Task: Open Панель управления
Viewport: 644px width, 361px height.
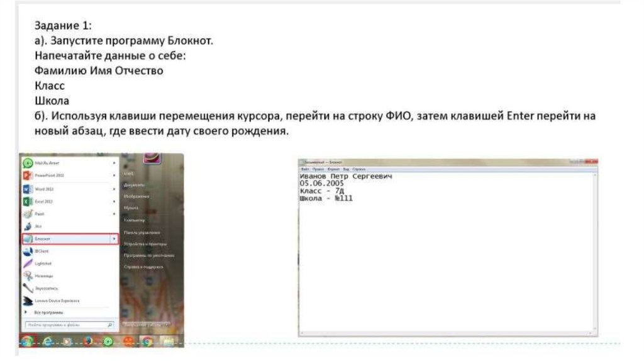Action: click(142, 233)
